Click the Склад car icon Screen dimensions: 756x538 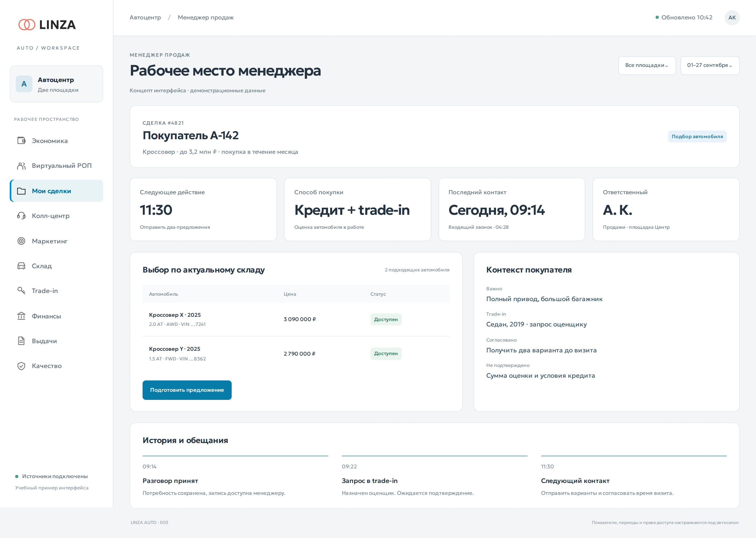click(21, 266)
